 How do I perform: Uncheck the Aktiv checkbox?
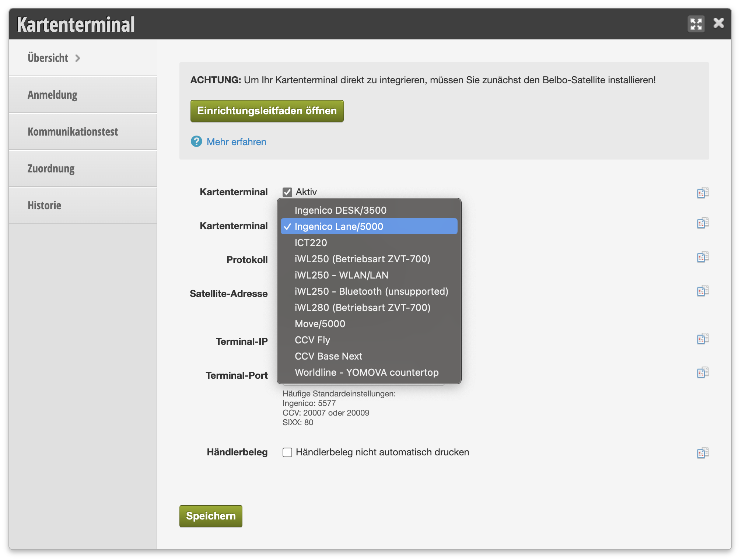(287, 192)
